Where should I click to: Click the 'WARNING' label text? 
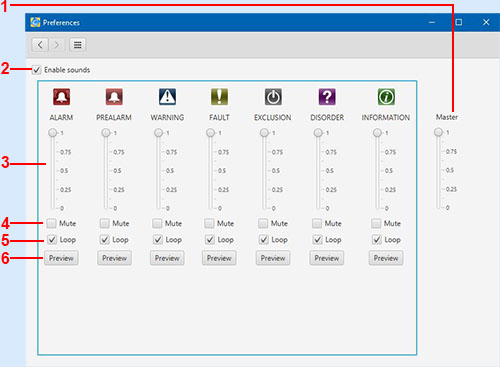pyautogui.click(x=167, y=117)
